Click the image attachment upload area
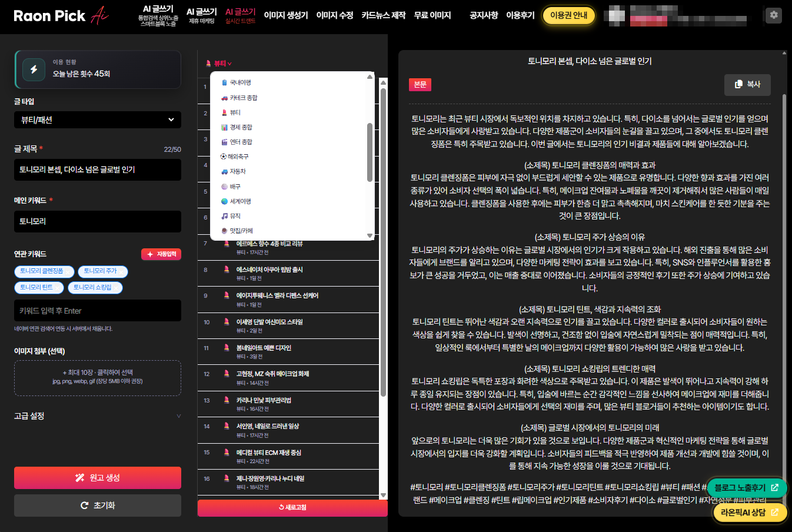 pyautogui.click(x=98, y=377)
